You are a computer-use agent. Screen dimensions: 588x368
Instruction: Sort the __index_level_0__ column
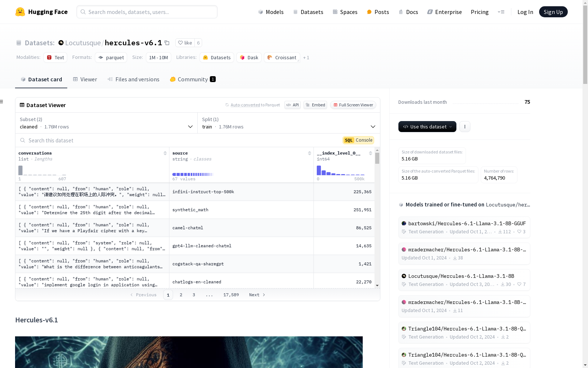[370, 153]
